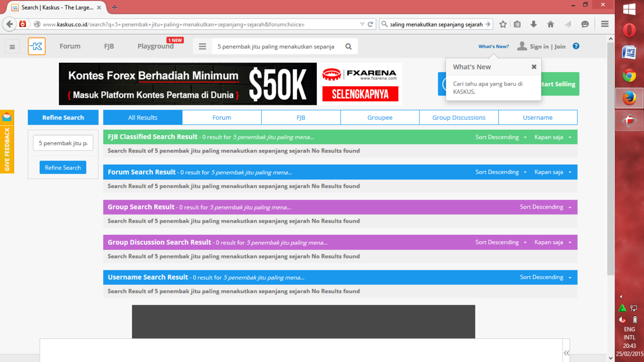Open Sort Descending dropdown in FJB Classified results

[501, 137]
